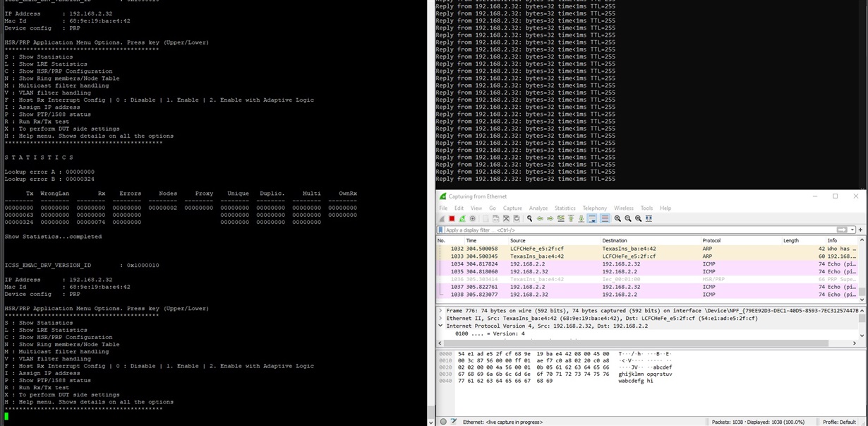Jump to first packet icon
Viewport: 868px width, 426px height.
pyautogui.click(x=571, y=219)
